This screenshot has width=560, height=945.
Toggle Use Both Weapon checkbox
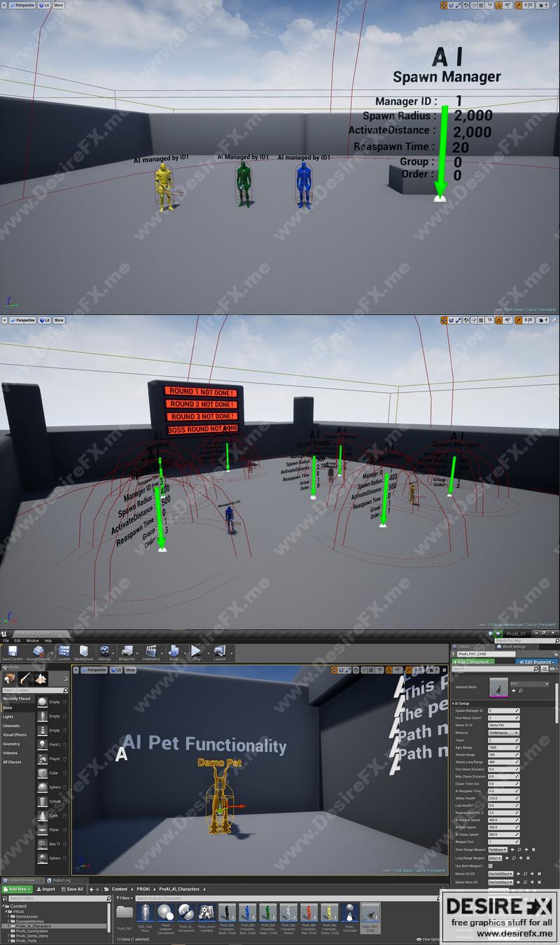[491, 866]
